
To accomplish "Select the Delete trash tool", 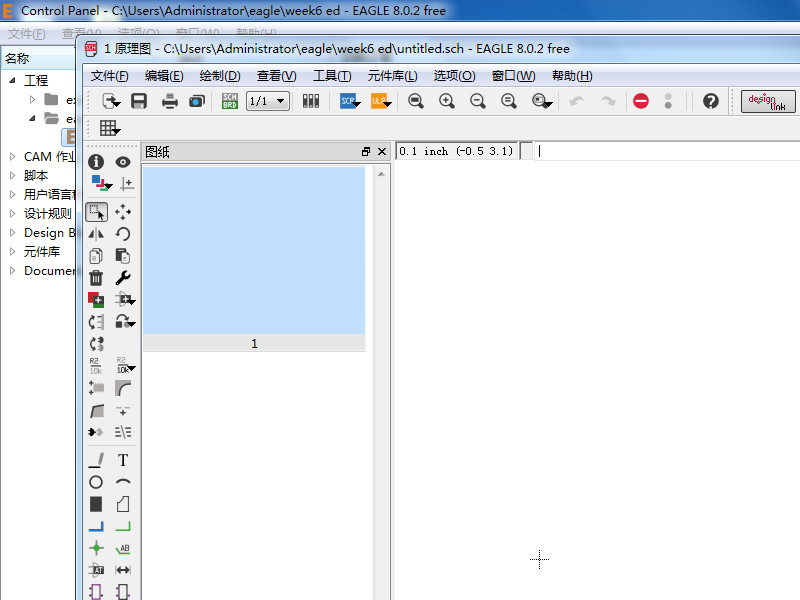I will [x=96, y=278].
